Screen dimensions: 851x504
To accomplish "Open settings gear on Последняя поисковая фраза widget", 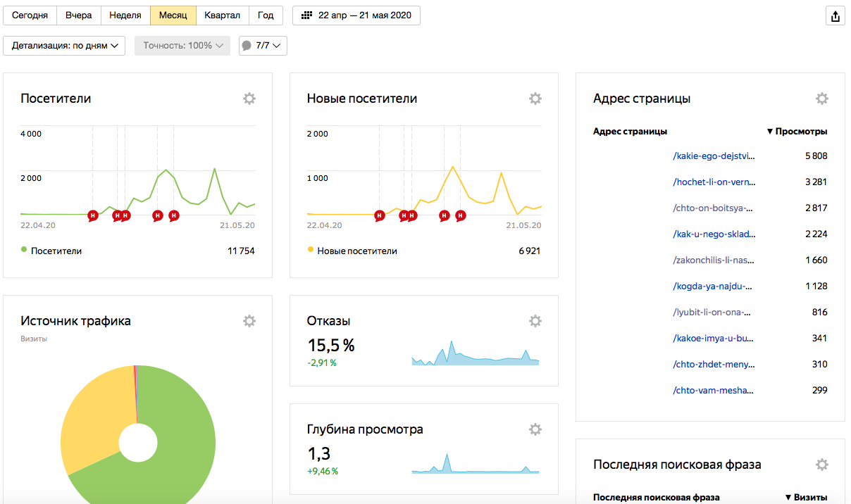I will pyautogui.click(x=822, y=465).
